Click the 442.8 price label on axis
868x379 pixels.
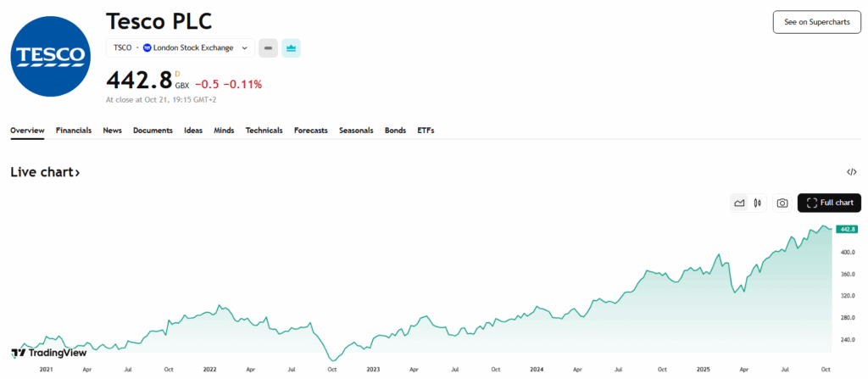[x=846, y=229]
